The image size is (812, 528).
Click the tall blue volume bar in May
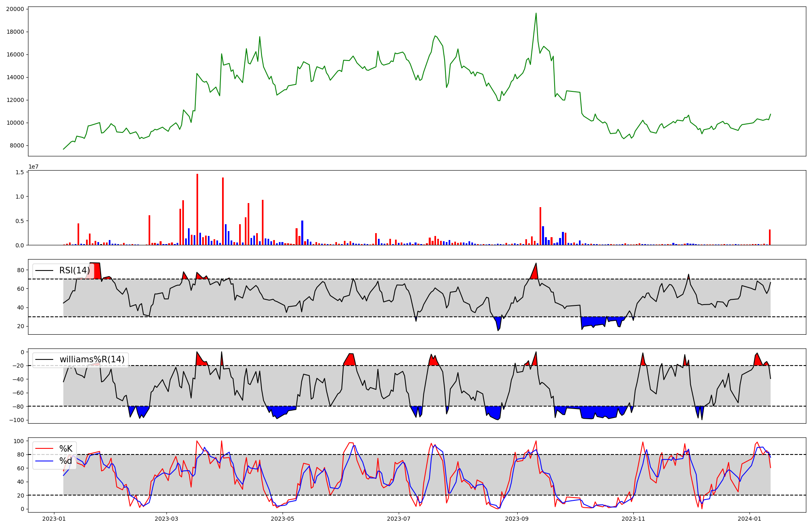302,232
